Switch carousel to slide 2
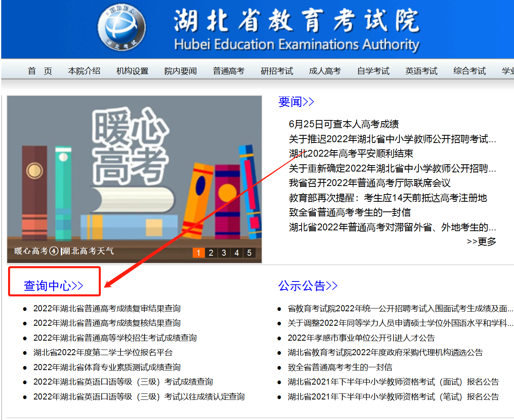The height and width of the screenshot is (420, 514). [x=211, y=252]
